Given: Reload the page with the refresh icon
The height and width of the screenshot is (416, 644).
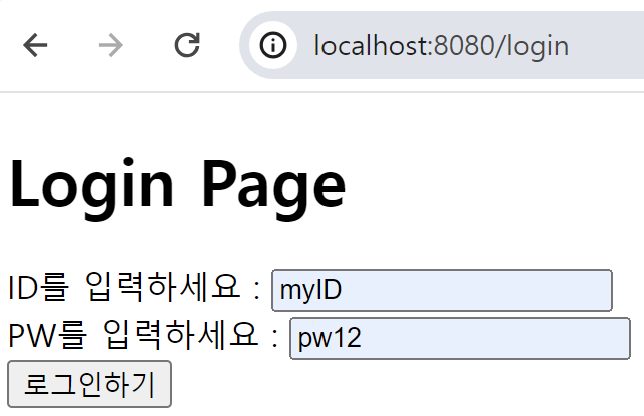Looking at the screenshot, I should point(187,45).
